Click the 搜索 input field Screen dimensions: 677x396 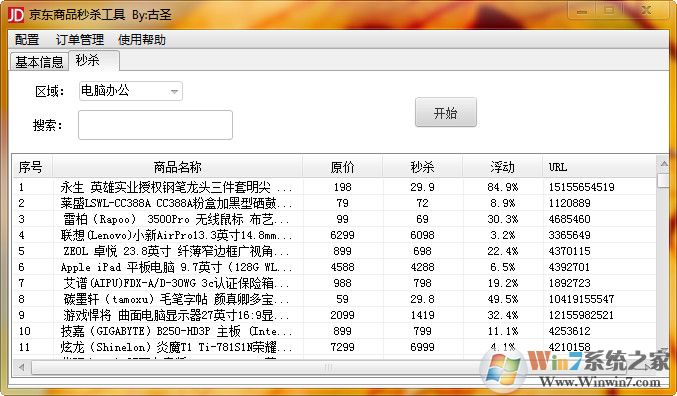pyautogui.click(x=155, y=125)
